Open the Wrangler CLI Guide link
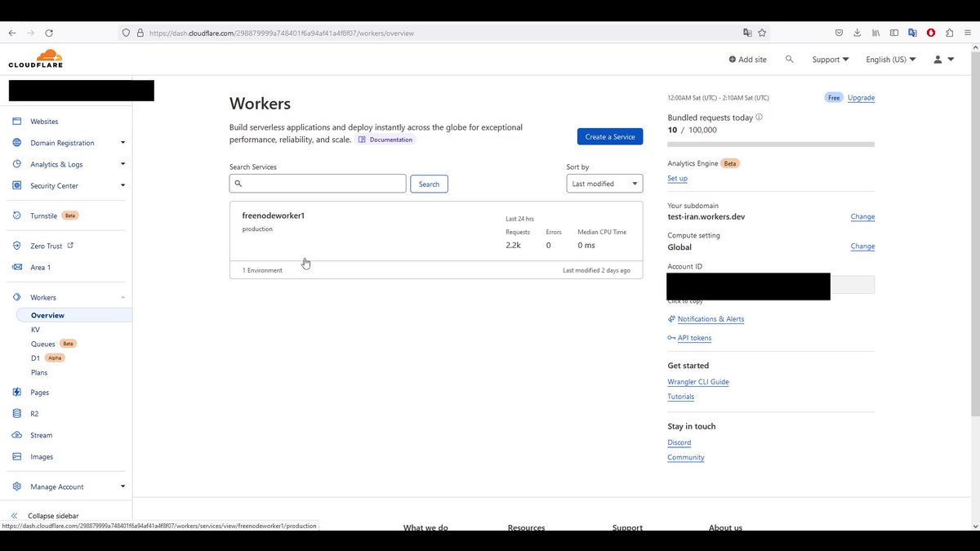 698,382
